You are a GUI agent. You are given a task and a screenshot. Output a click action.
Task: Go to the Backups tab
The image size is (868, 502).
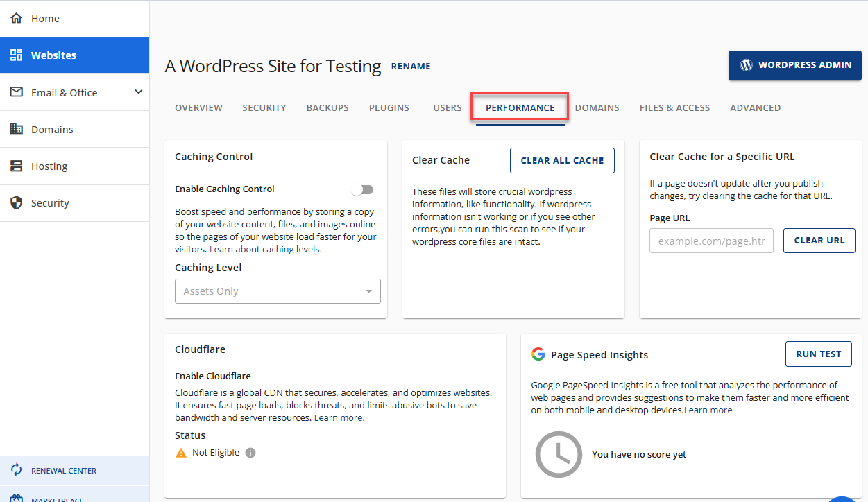point(327,107)
